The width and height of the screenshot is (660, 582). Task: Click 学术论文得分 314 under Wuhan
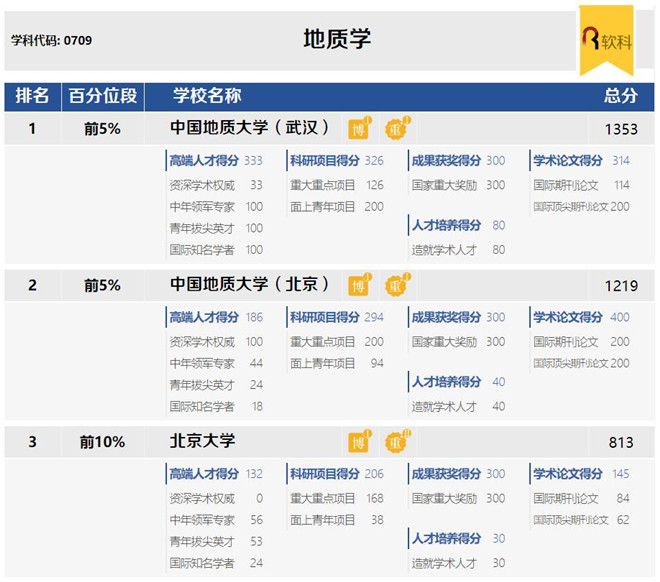(581, 160)
